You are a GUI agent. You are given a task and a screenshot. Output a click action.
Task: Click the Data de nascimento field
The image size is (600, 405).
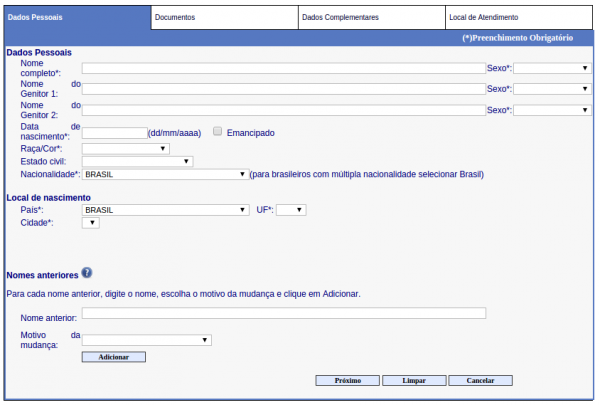coord(114,133)
